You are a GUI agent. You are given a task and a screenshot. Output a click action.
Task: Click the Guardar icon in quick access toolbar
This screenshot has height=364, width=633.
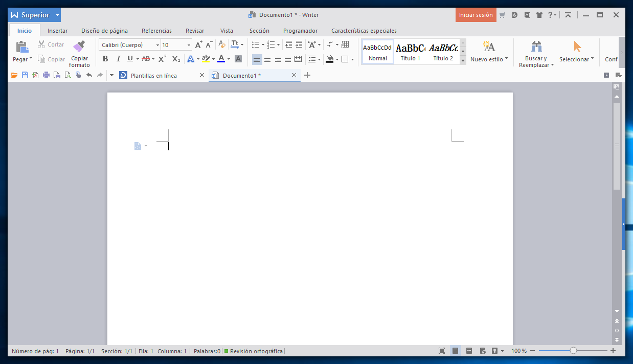tap(25, 75)
